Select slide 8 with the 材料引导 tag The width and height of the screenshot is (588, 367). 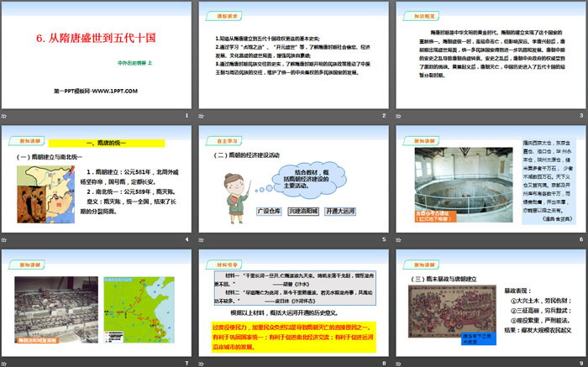[x=294, y=302]
